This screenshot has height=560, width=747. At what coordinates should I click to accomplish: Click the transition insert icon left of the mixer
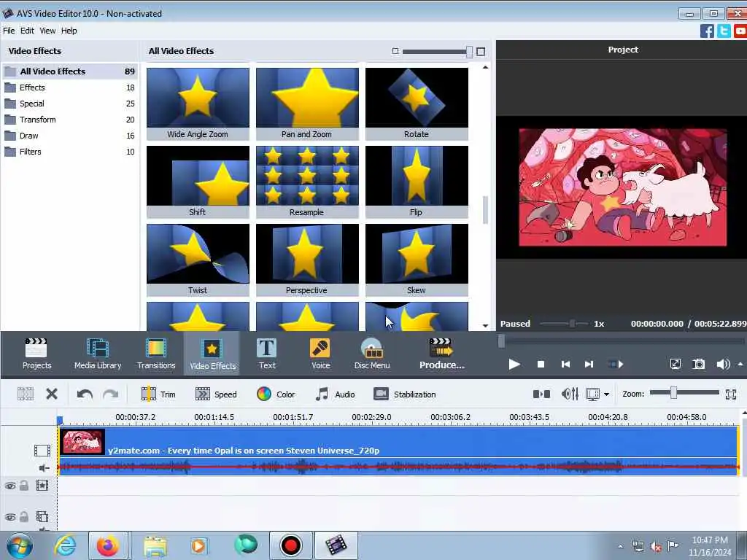(x=541, y=394)
